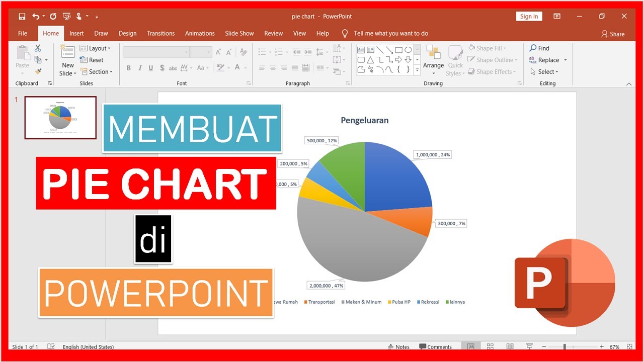This screenshot has width=644, height=362.
Task: Fit slide to current window icon
Action: [x=629, y=347]
